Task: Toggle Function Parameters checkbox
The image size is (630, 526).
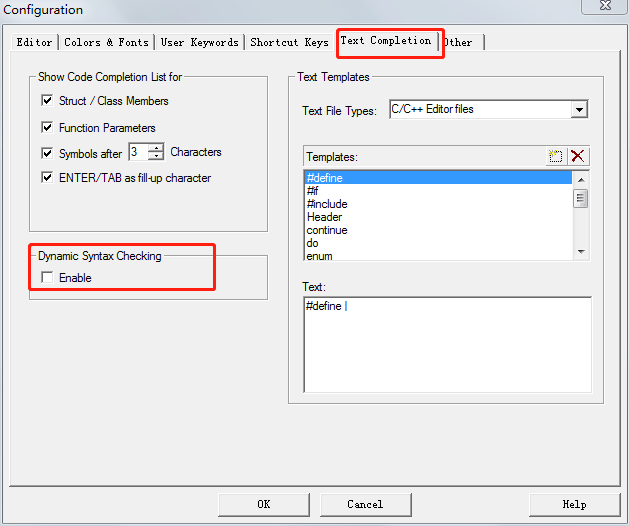Action: coord(47,127)
